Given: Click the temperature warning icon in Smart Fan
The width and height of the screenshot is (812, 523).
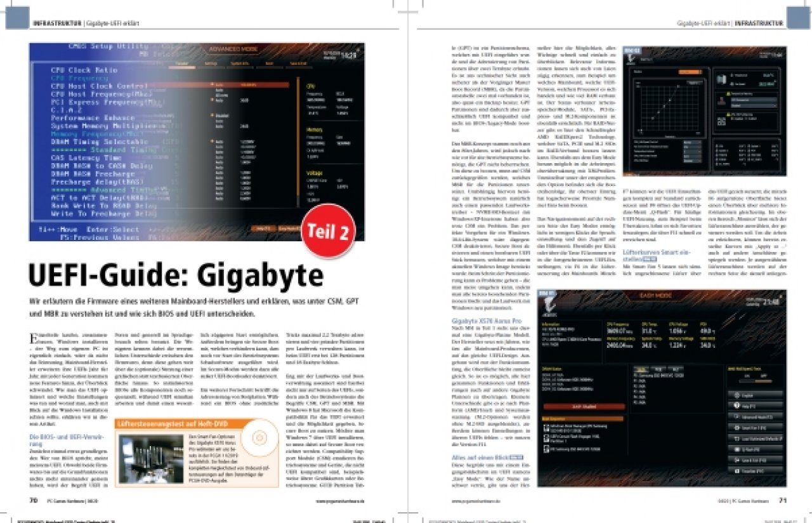Looking at the screenshot, I should point(721,101).
